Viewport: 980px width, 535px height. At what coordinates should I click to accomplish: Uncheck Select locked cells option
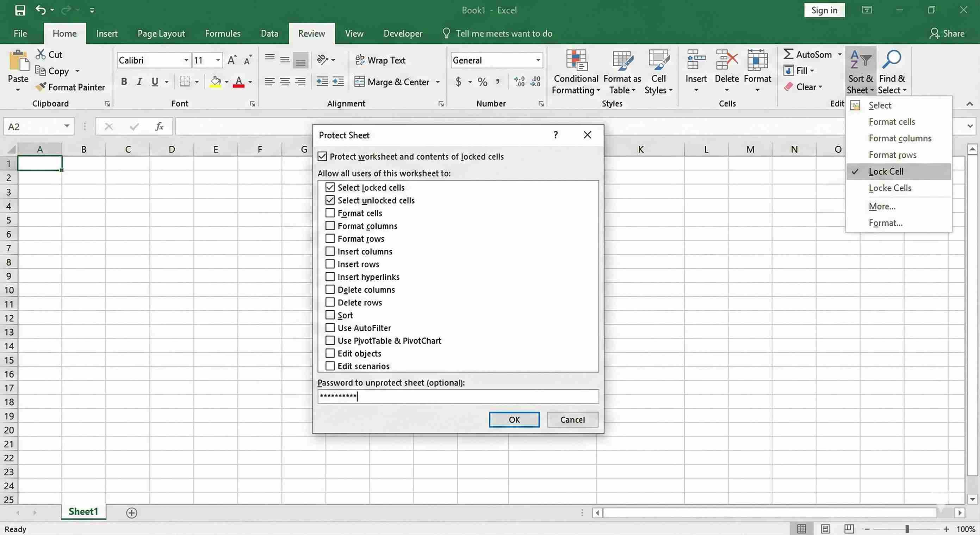pyautogui.click(x=330, y=187)
